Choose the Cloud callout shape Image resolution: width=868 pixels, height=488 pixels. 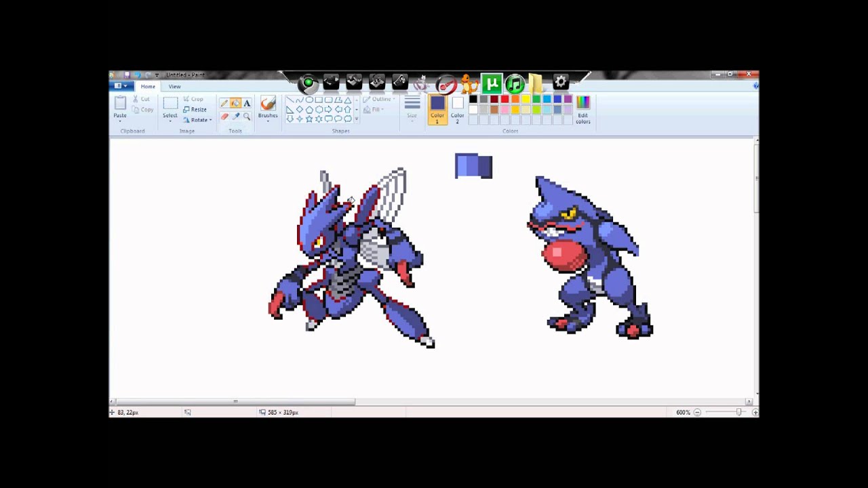(x=347, y=119)
